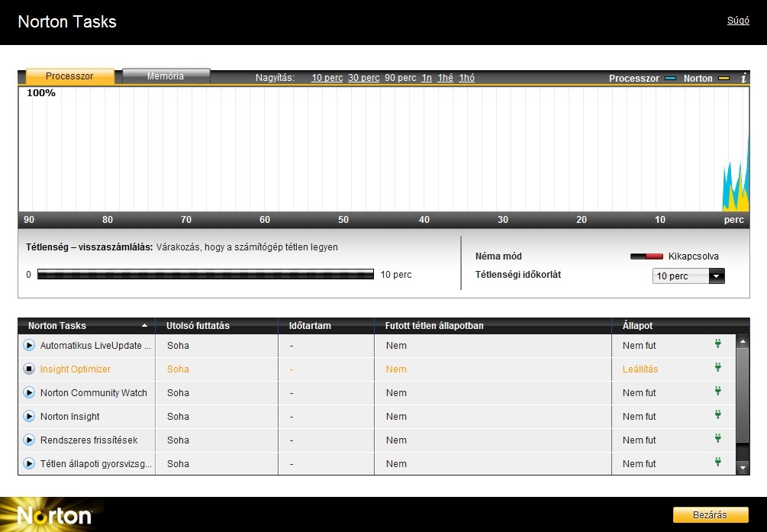
Task: Select the 90 perc zoom level
Action: pos(400,78)
